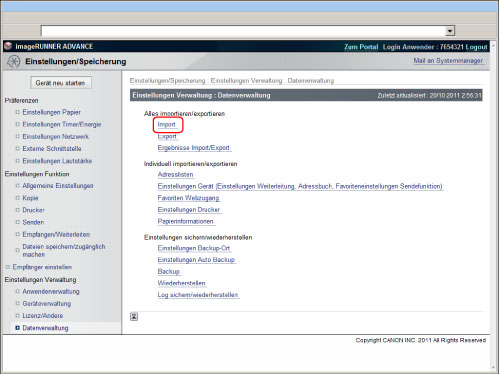499x374 pixels.
Task: Open the address bar dropdown arrow
Action: pos(450,31)
